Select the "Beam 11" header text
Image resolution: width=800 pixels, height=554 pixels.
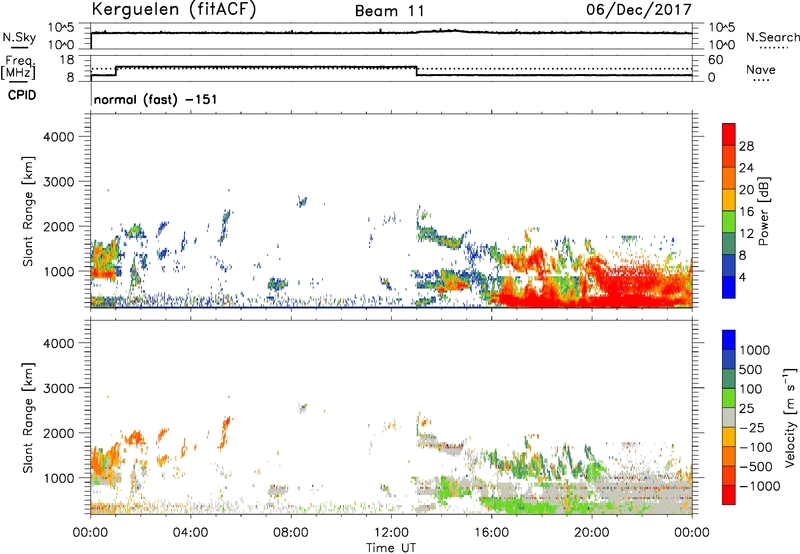(x=390, y=11)
